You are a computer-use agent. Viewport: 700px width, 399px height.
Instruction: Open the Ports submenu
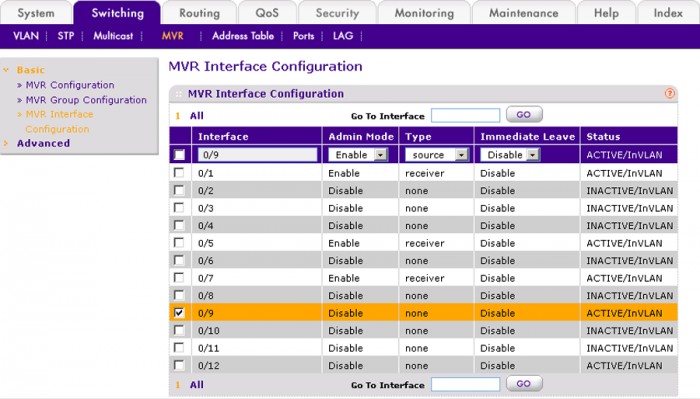[x=304, y=36]
